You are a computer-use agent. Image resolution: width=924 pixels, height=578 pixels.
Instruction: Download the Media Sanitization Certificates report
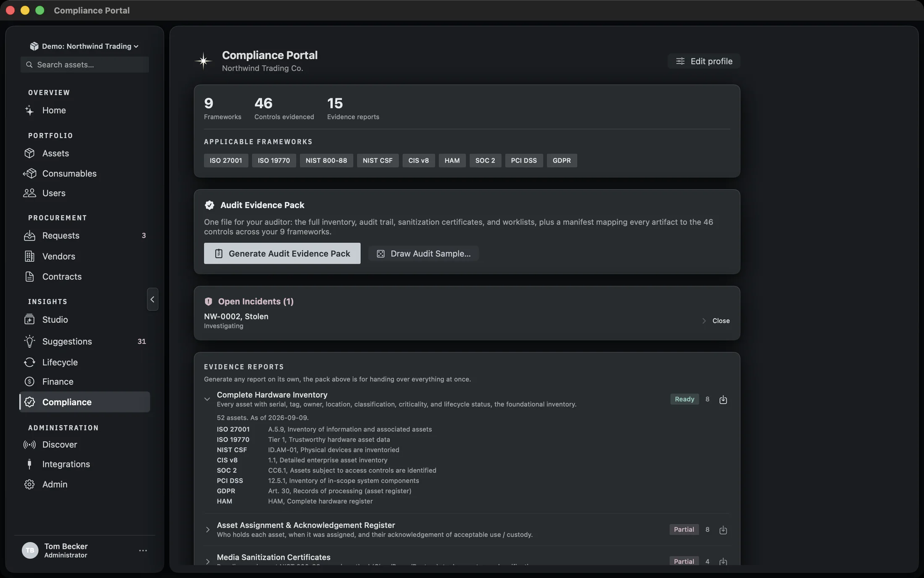(723, 561)
